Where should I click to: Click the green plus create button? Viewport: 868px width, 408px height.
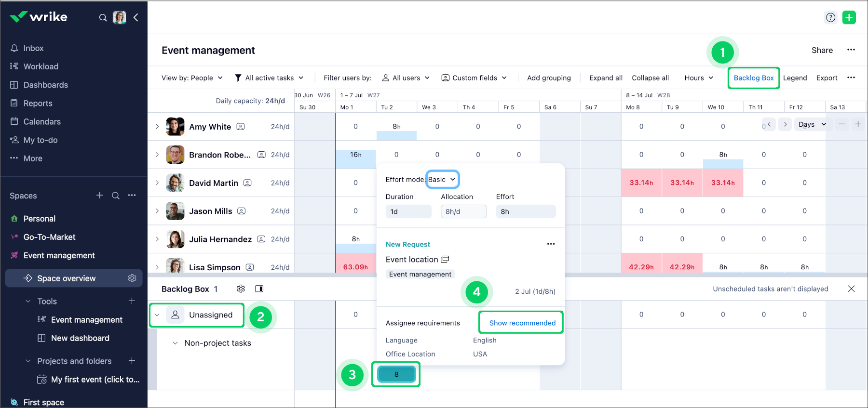click(x=849, y=17)
